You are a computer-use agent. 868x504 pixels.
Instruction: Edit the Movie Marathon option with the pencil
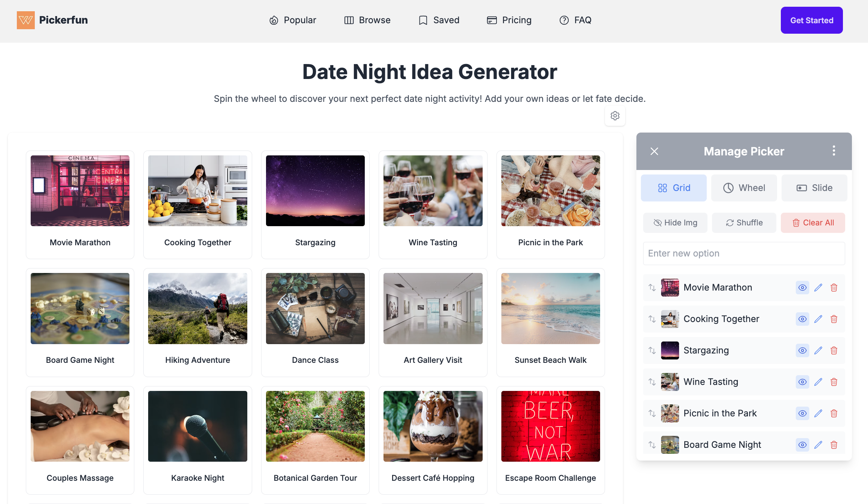tap(818, 288)
